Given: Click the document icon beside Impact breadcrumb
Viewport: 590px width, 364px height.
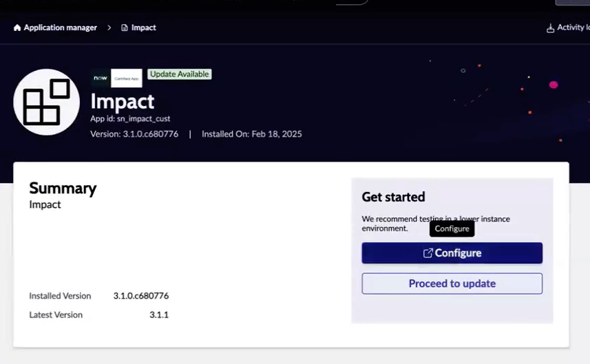Looking at the screenshot, I should click(125, 28).
